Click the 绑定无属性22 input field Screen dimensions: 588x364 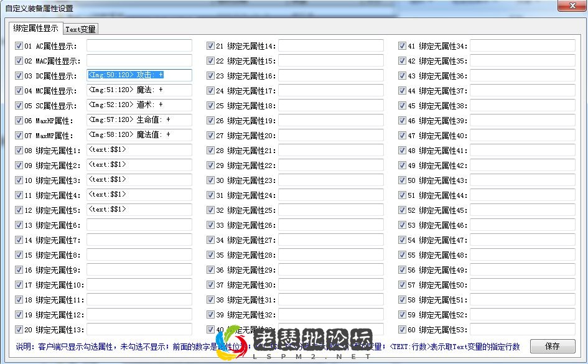pos(331,164)
